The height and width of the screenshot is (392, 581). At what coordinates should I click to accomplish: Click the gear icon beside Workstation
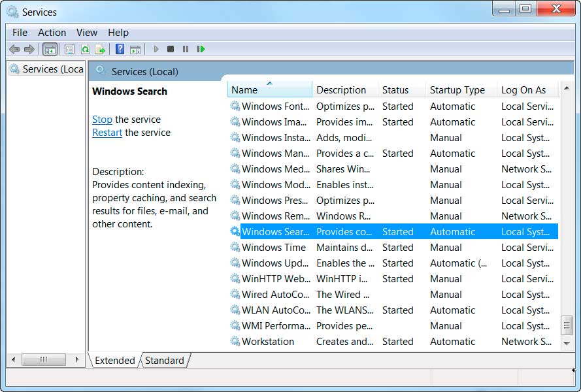point(235,341)
